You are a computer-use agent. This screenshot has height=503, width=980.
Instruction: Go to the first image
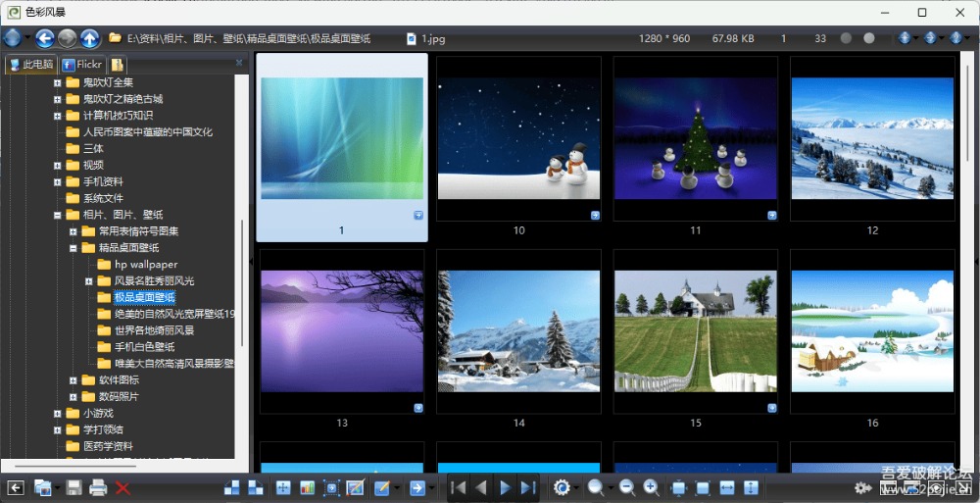[x=458, y=487]
